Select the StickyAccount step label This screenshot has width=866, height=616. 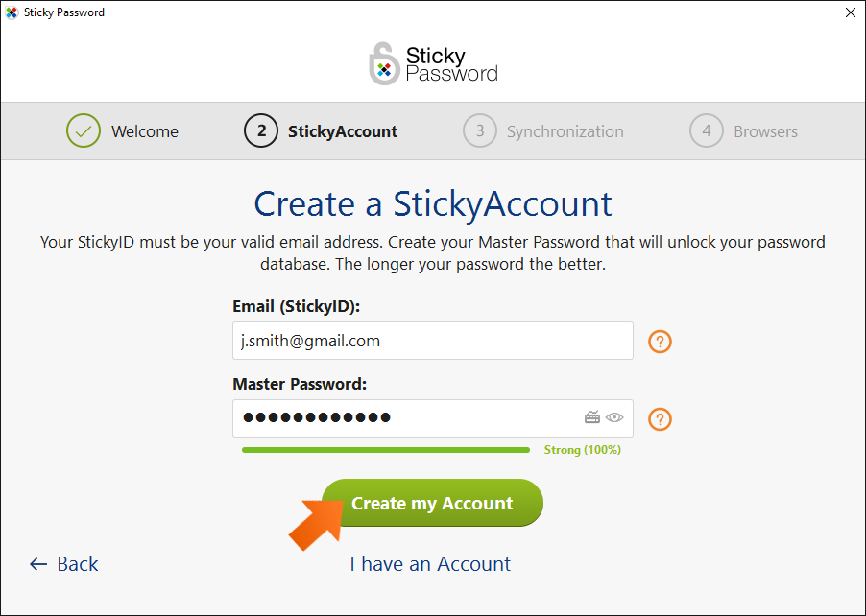[x=343, y=131]
